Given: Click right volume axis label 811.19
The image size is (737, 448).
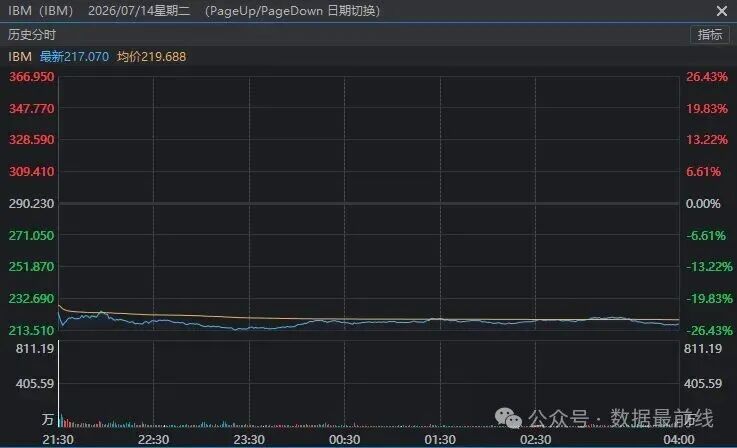Looking at the screenshot, I should tap(703, 349).
